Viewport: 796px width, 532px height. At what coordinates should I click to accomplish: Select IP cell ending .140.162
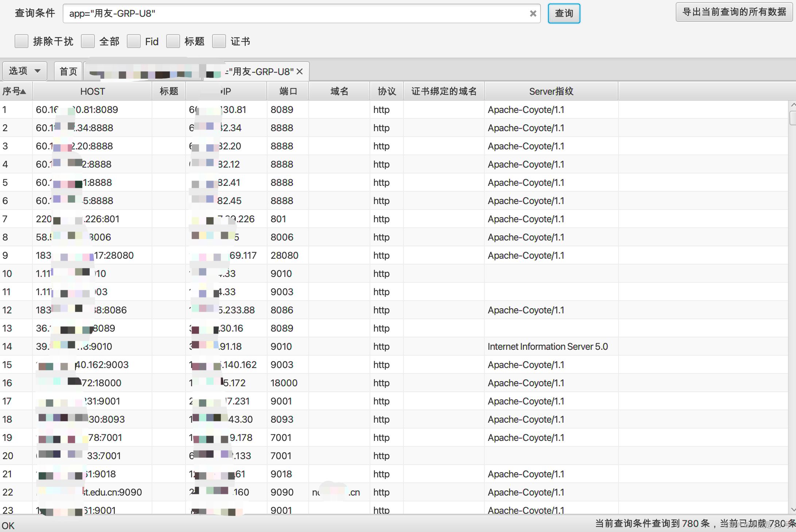[226, 365]
